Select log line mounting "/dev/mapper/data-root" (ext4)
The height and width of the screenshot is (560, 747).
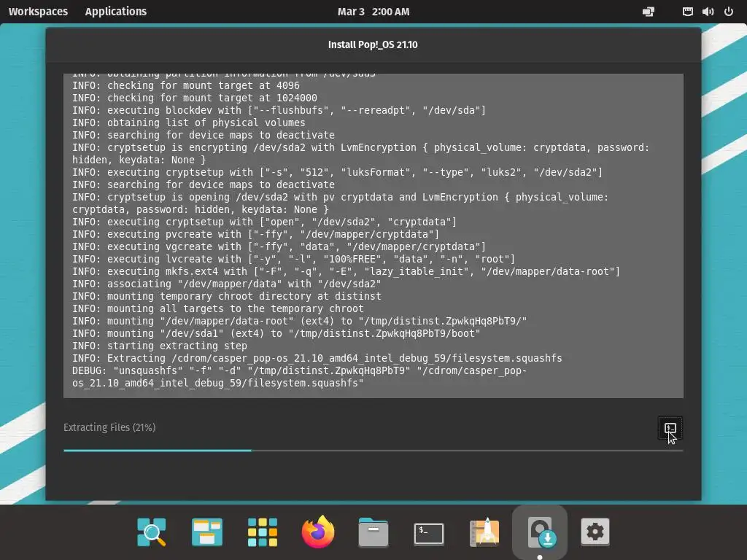tap(299, 321)
